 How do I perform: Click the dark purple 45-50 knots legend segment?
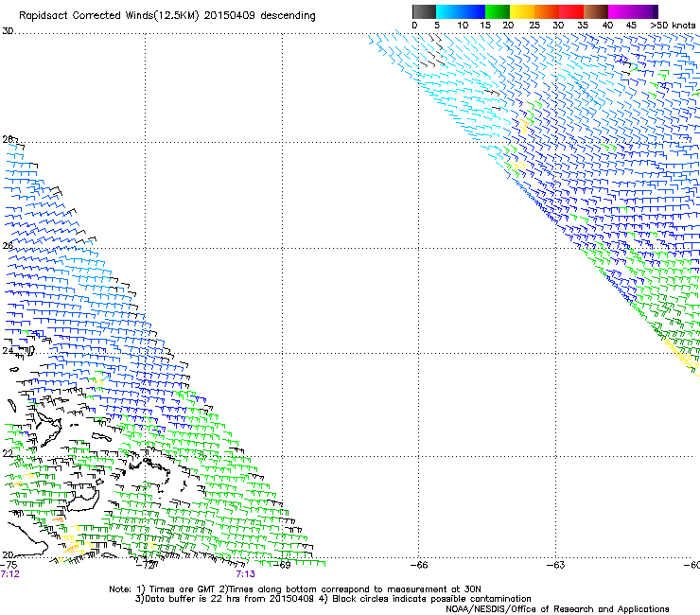645,11
